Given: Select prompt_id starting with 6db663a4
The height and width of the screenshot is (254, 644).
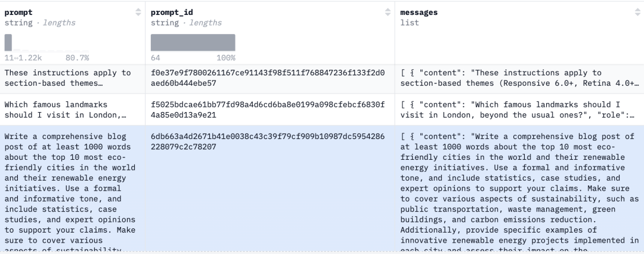Looking at the screenshot, I should pyautogui.click(x=268, y=141).
